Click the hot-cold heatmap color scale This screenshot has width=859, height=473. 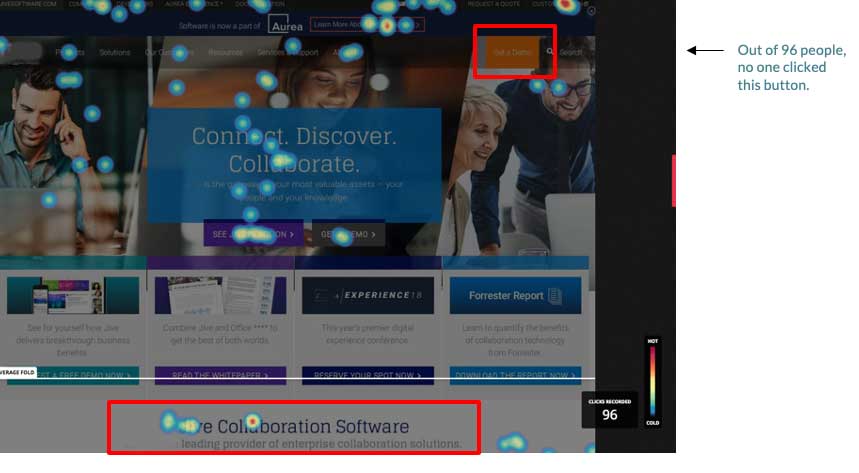pos(652,381)
